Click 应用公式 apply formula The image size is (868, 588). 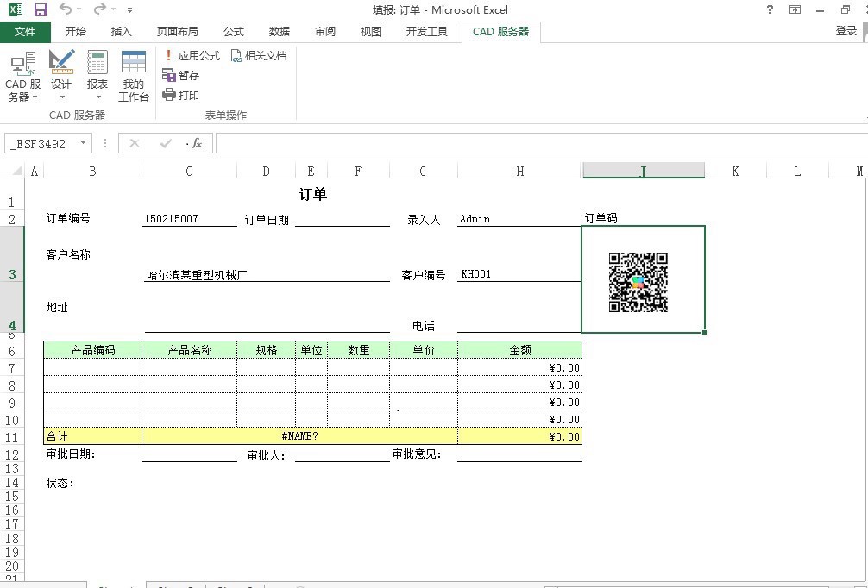pyautogui.click(x=192, y=55)
